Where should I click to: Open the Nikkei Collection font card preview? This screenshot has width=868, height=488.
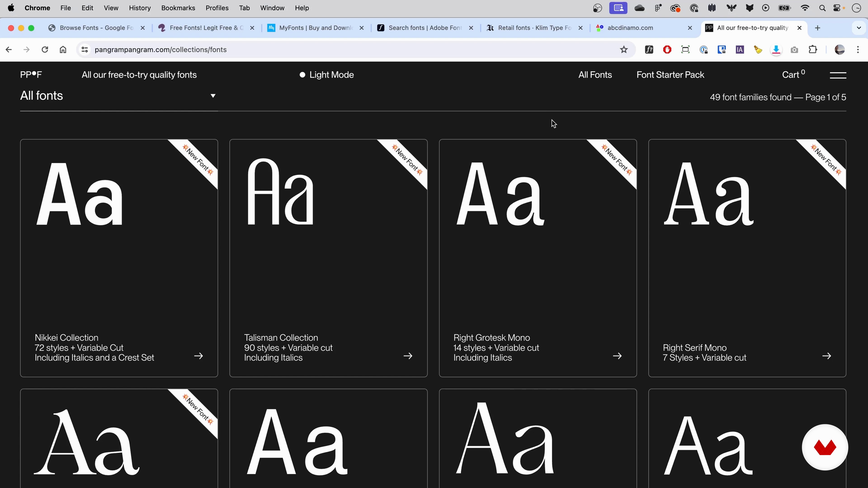[x=119, y=258]
